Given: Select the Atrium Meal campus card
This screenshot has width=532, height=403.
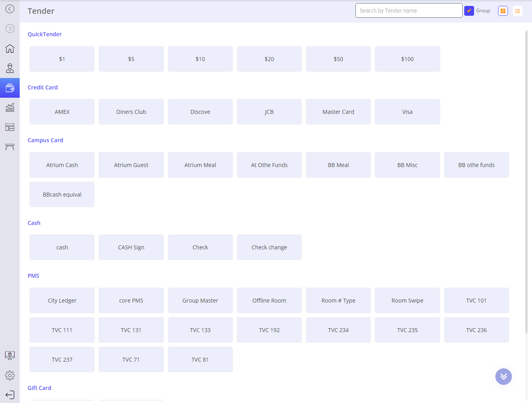Looking at the screenshot, I should (200, 165).
